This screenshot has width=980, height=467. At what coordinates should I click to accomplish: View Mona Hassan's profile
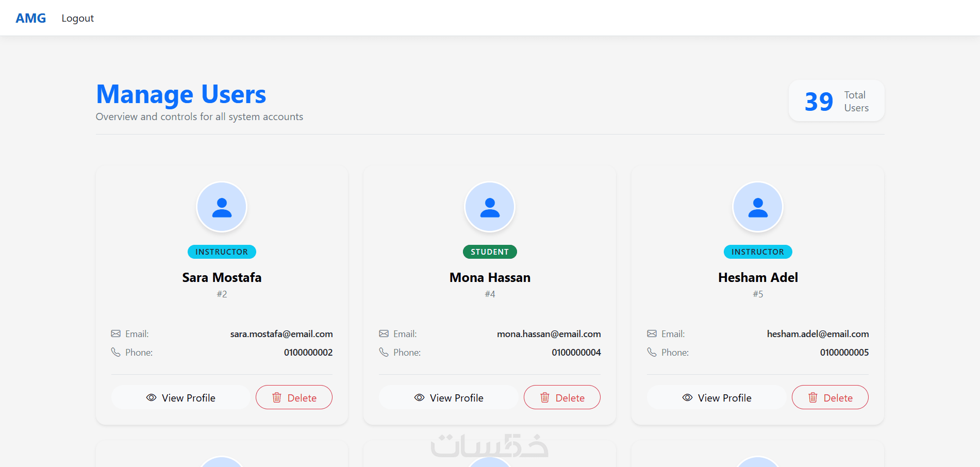449,397
